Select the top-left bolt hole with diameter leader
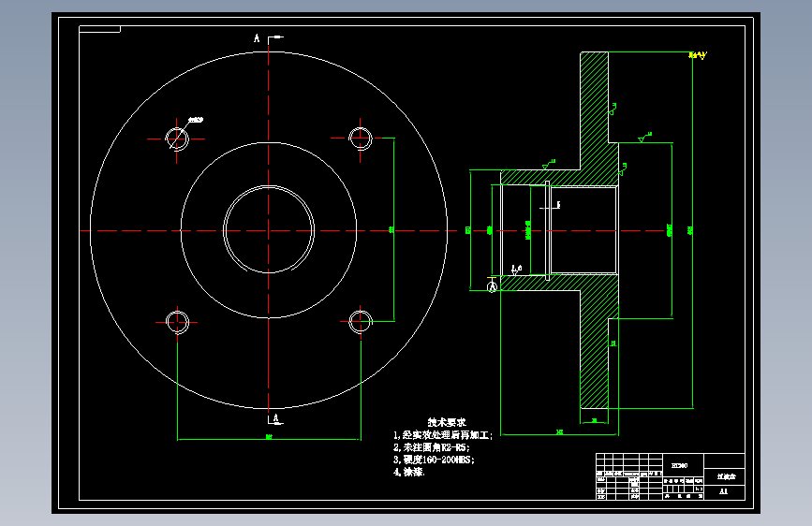 177,139
